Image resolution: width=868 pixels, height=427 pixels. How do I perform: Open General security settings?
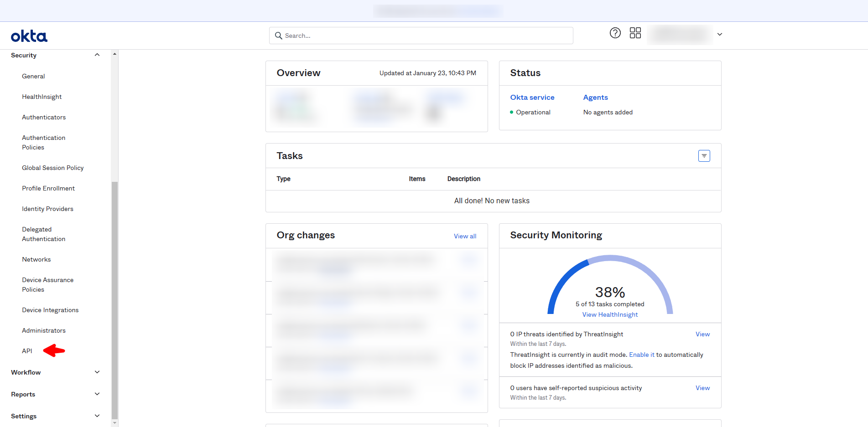(33, 76)
